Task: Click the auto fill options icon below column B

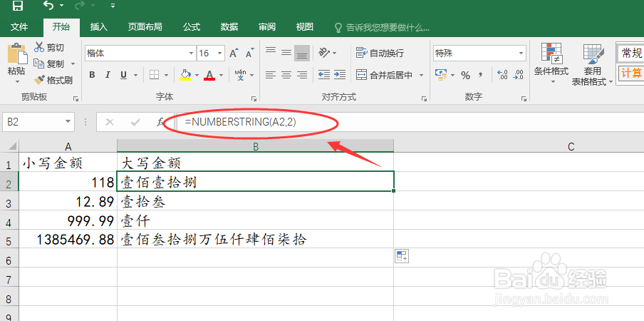Action: [402, 256]
